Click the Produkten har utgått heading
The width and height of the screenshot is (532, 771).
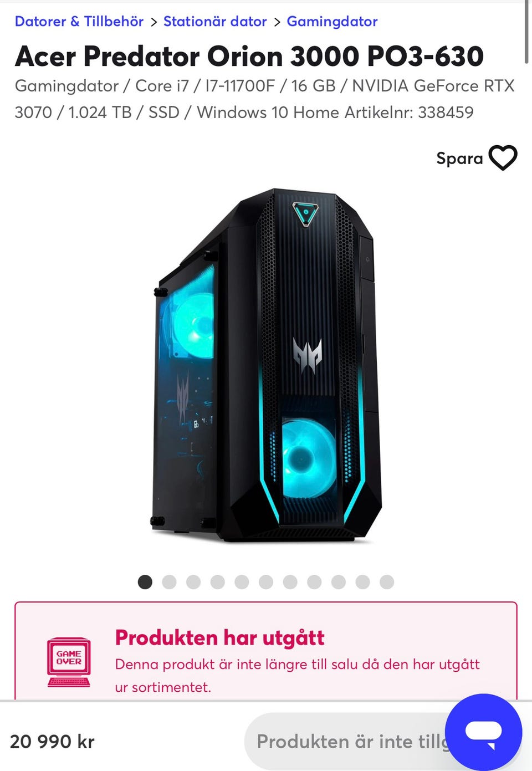pyautogui.click(x=219, y=638)
